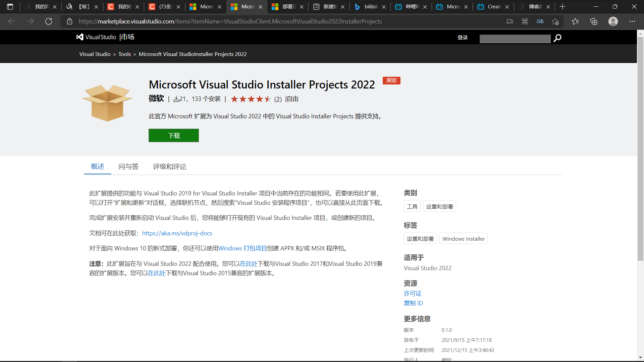Click the marketplace search magnifier icon
This screenshot has width=644, height=362.
[x=557, y=38]
